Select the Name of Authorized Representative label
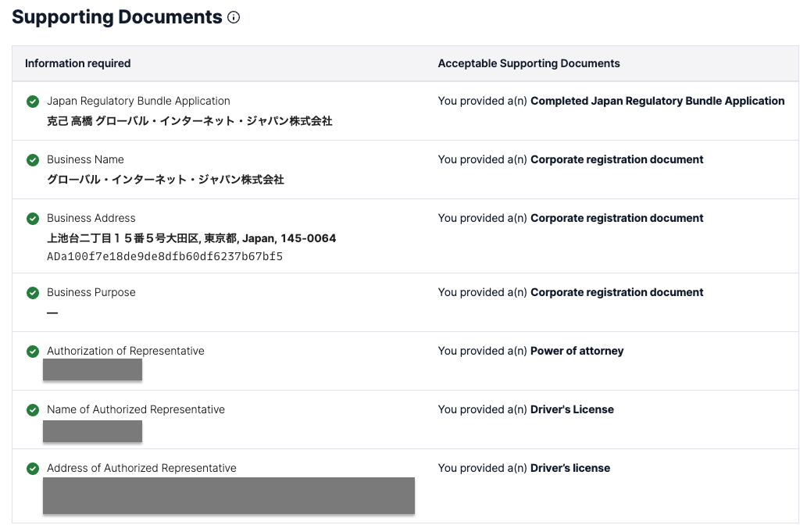807x532 pixels. tap(136, 409)
